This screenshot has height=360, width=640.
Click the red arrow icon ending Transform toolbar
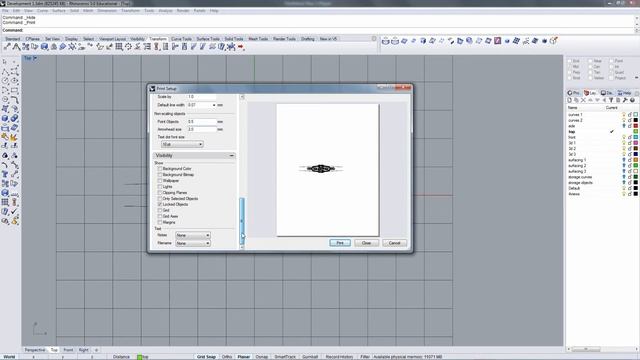[x=241, y=47]
